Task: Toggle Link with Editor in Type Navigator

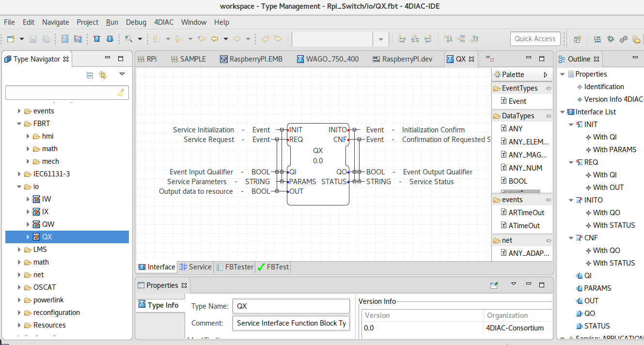Action: pos(102,75)
